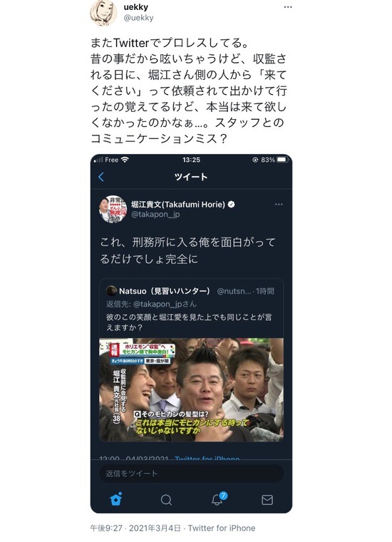The width and height of the screenshot is (392, 542).
Task: Click the @uekky handle
Action: (x=138, y=18)
